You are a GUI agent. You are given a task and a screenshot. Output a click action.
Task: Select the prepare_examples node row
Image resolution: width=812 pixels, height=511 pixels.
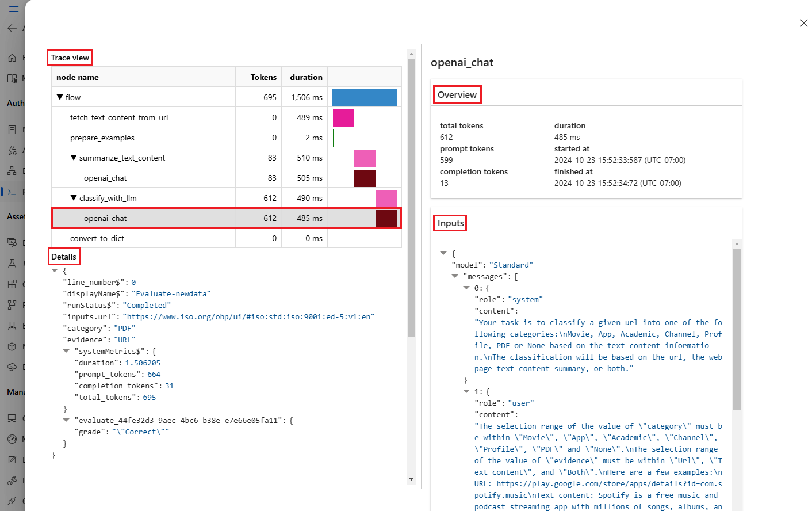click(x=102, y=138)
